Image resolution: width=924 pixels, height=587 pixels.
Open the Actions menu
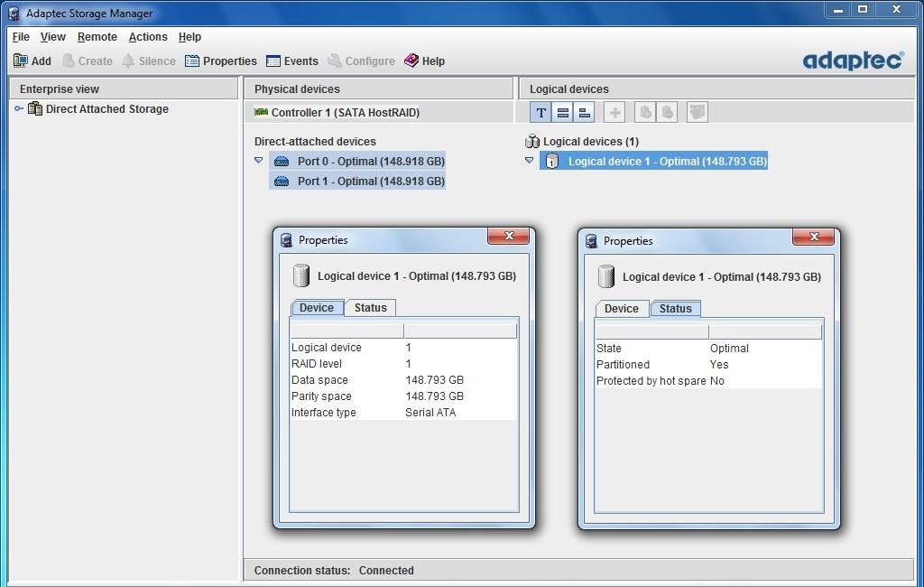pyautogui.click(x=148, y=37)
